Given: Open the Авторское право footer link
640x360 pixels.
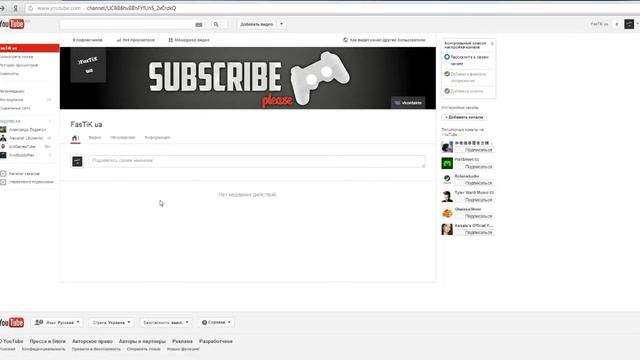Looking at the screenshot, I should 92,341.
